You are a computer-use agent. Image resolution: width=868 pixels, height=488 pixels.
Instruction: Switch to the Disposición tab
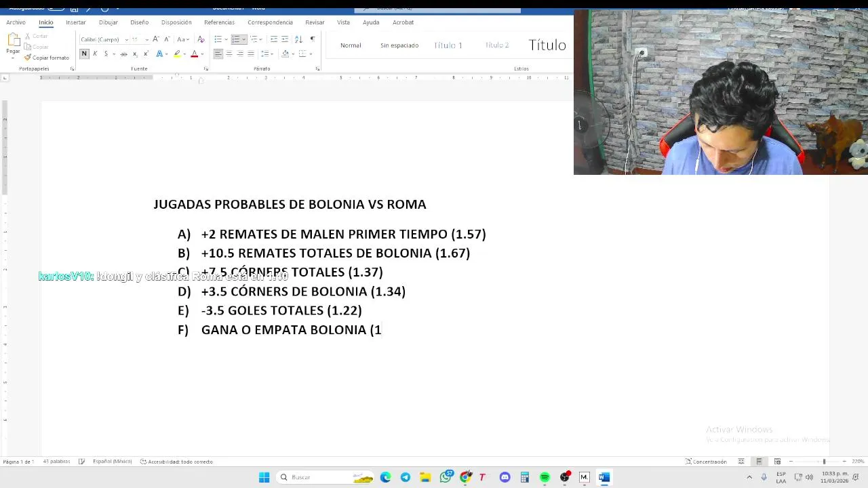pos(176,22)
